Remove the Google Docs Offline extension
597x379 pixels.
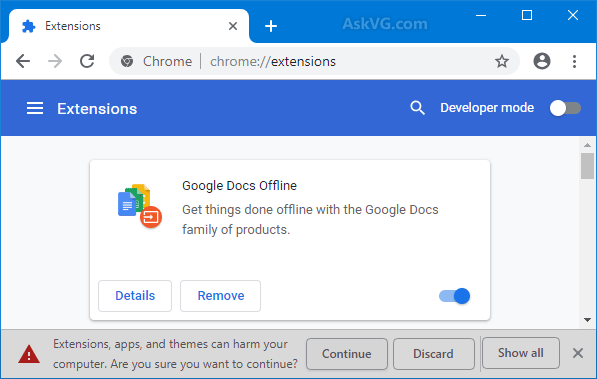(220, 296)
